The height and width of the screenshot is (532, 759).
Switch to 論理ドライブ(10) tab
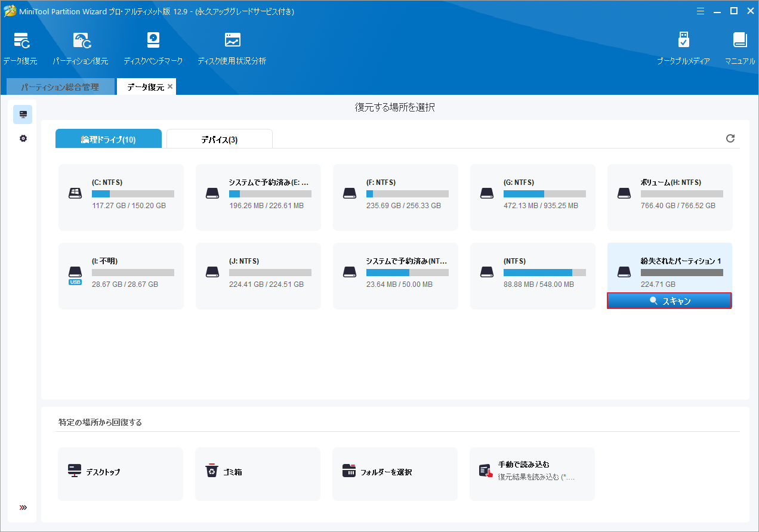[109, 139]
